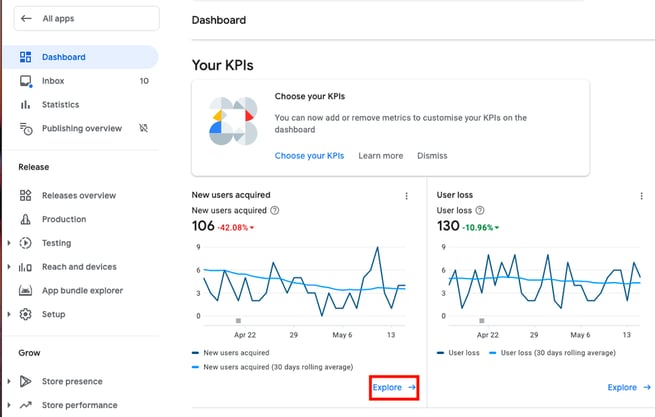This screenshot has width=655, height=417.
Task: Expand the Setup section
Action: pos(9,314)
